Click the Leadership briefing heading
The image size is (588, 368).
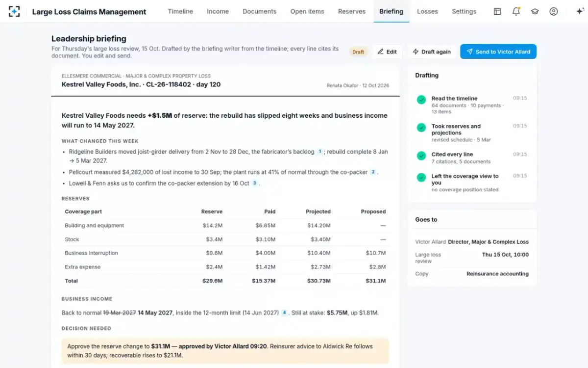point(89,39)
